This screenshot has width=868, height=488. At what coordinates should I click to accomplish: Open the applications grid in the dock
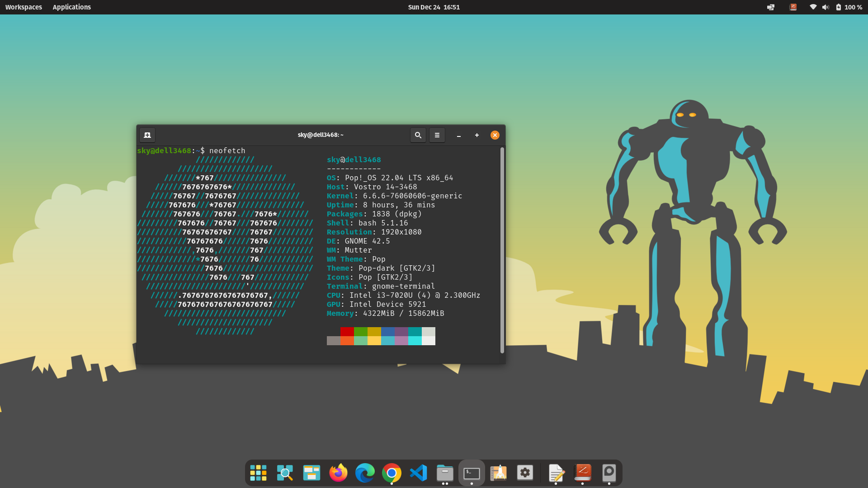tap(259, 473)
